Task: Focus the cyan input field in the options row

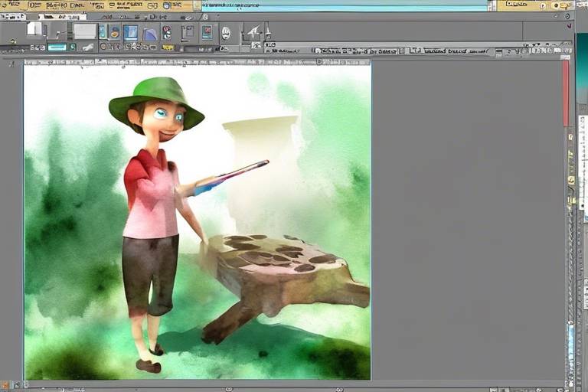Action: tap(57, 47)
